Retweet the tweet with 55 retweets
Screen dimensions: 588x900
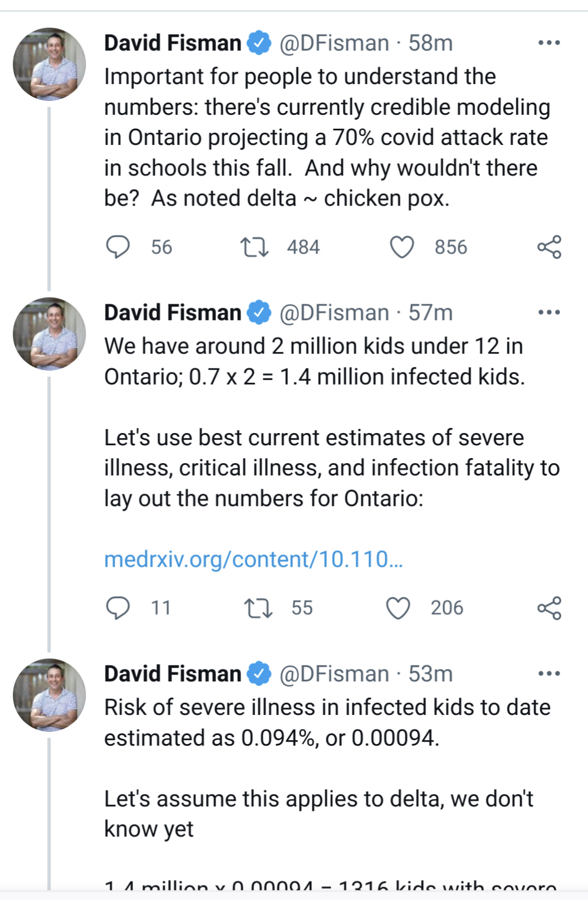[x=258, y=607]
